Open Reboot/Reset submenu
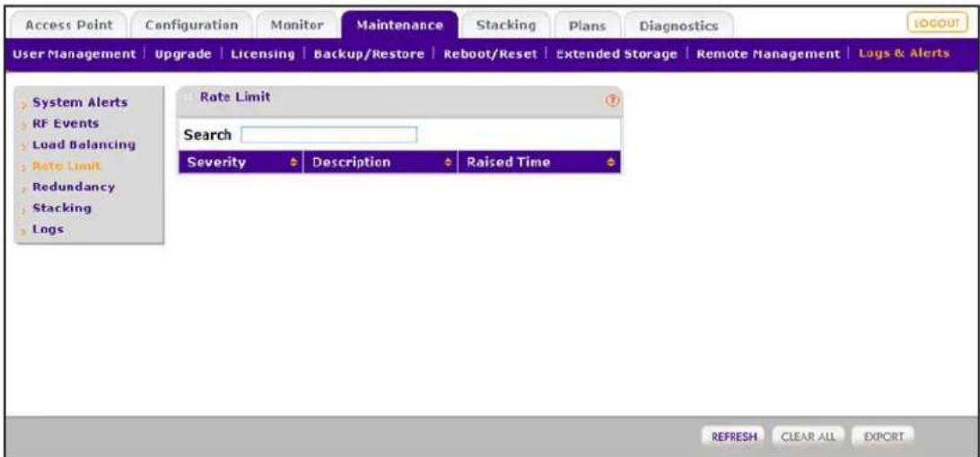The image size is (980, 457). click(x=491, y=55)
